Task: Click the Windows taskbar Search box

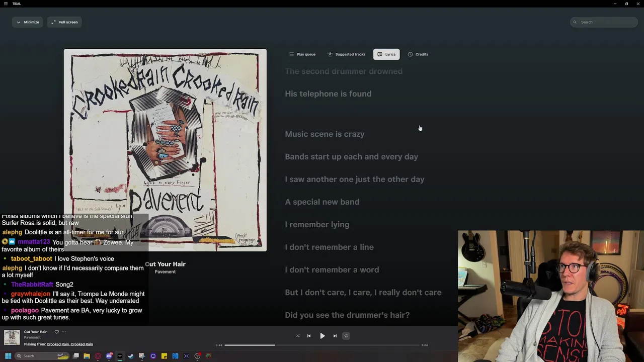Action: pyautogui.click(x=42, y=356)
